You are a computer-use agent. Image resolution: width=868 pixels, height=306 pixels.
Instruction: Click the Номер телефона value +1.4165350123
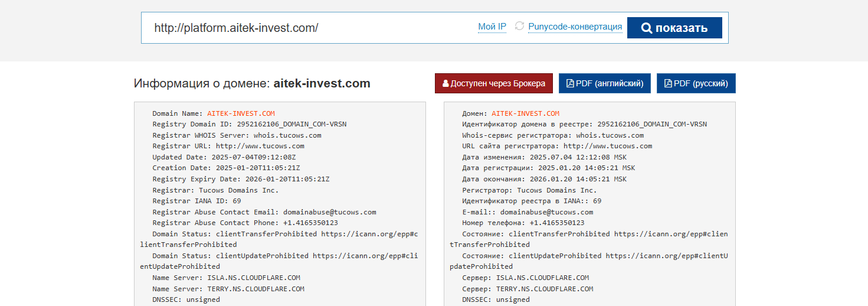[x=557, y=223]
